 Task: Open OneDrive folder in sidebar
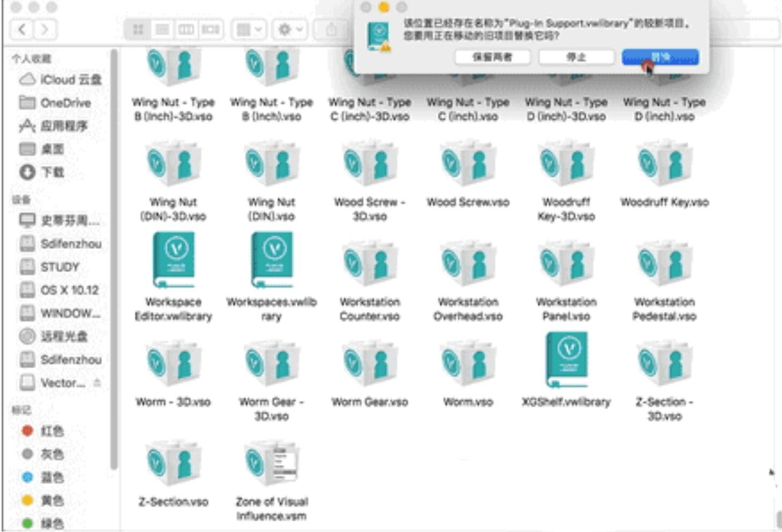pos(55,103)
